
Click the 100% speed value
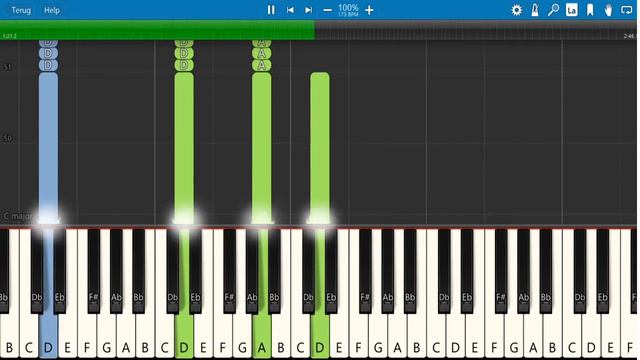348,8
